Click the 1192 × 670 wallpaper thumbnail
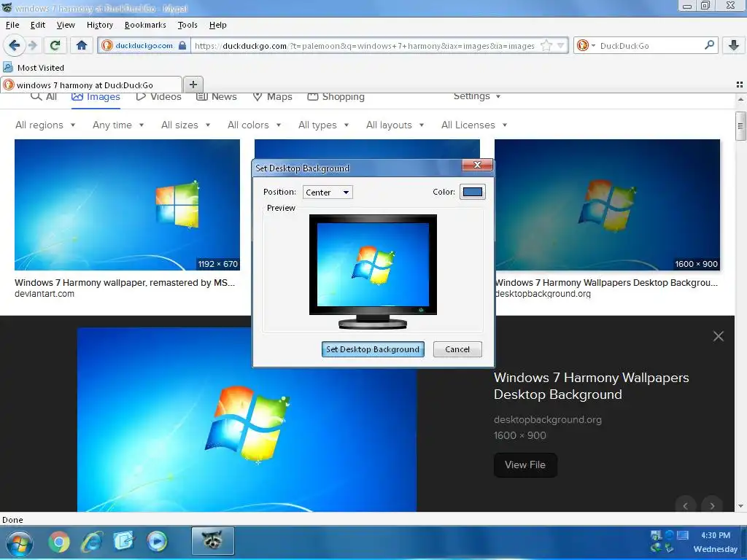The image size is (747, 560). (x=127, y=205)
